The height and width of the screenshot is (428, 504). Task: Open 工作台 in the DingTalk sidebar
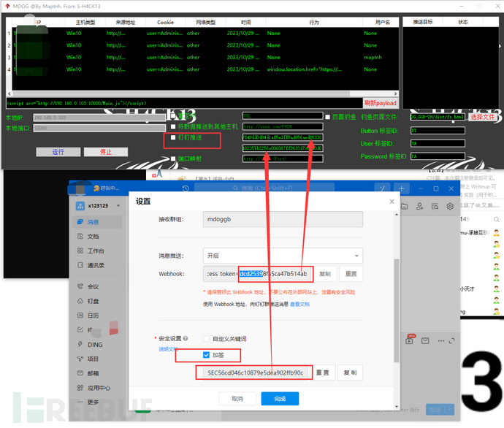pyautogui.click(x=96, y=251)
